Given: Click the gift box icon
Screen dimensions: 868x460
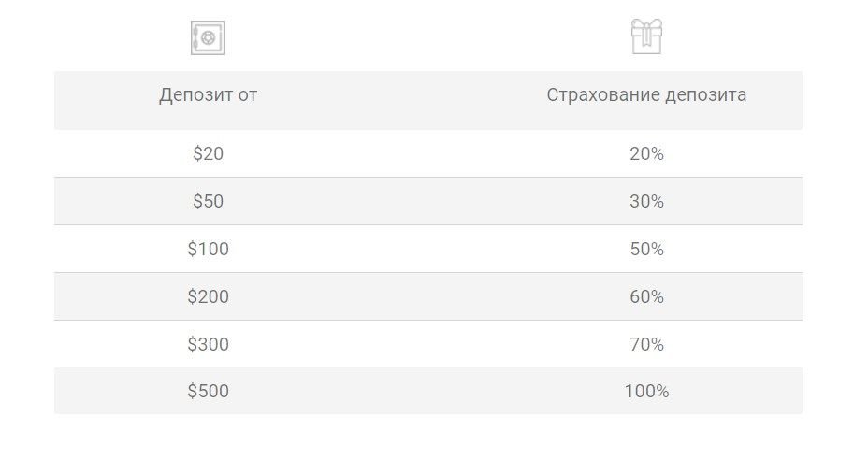Looking at the screenshot, I should (x=646, y=36).
